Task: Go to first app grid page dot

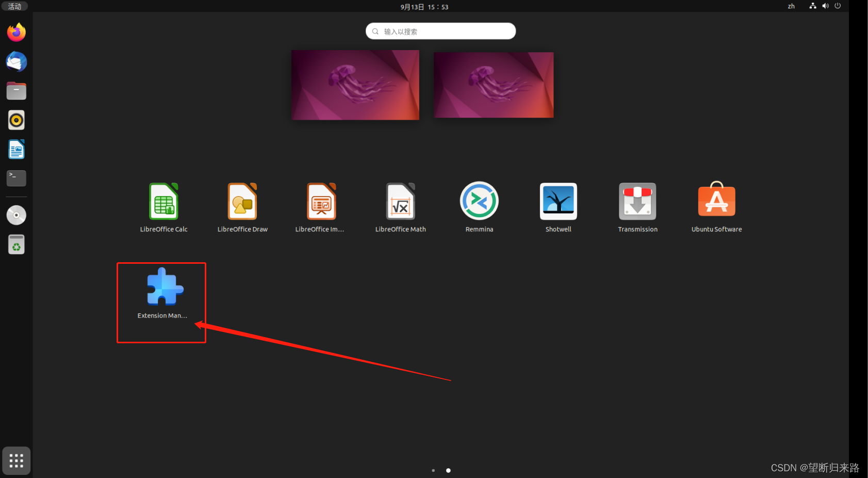Action: tap(433, 470)
